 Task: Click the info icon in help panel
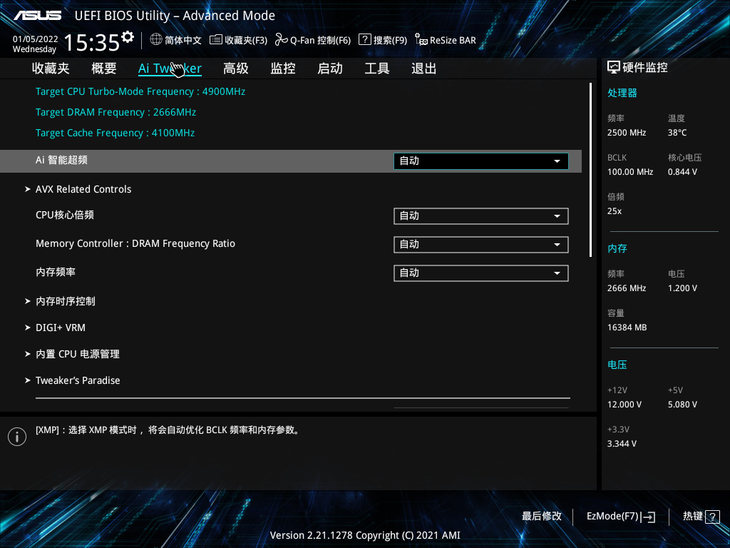(x=16, y=437)
